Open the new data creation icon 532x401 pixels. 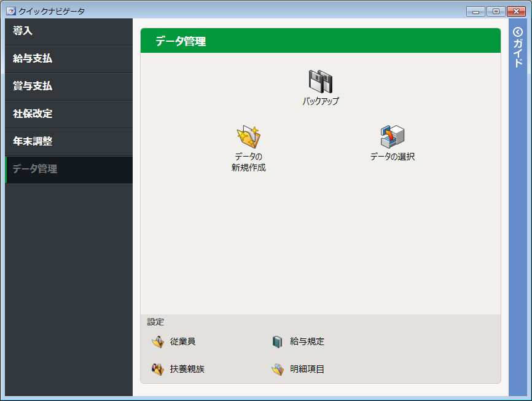(249, 137)
